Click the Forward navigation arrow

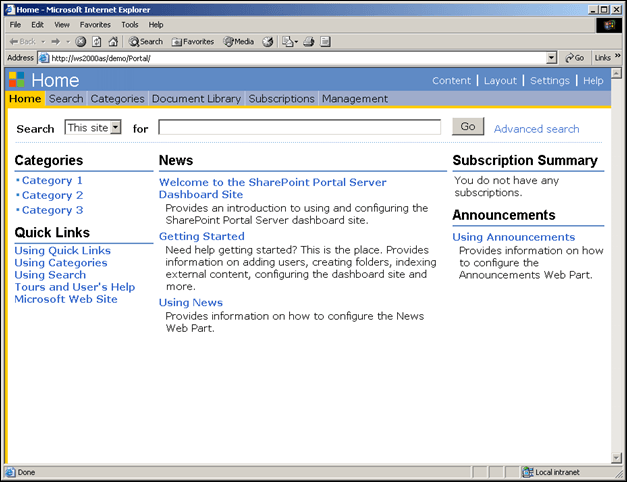(x=56, y=42)
